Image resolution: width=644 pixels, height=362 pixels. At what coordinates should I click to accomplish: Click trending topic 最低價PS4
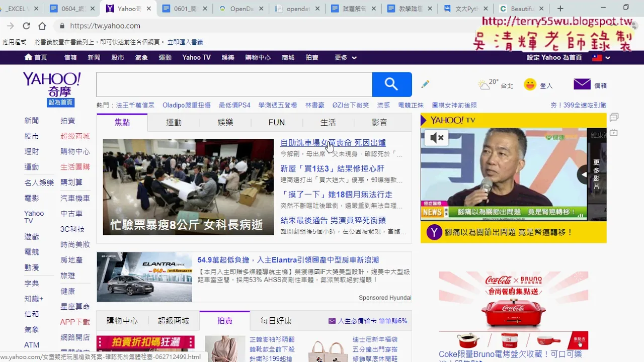[x=234, y=105]
